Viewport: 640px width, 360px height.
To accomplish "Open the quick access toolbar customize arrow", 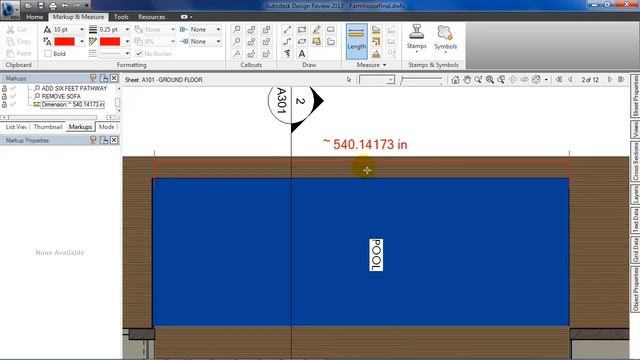I will pyautogui.click(x=87, y=6).
